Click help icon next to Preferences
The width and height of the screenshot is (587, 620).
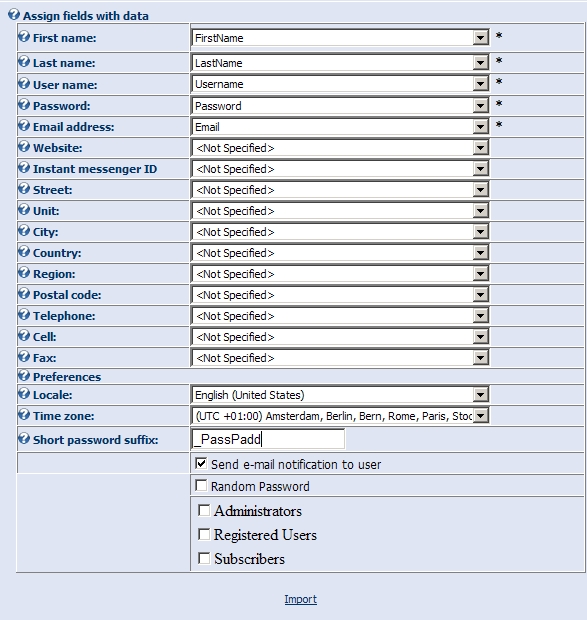(x=24, y=376)
